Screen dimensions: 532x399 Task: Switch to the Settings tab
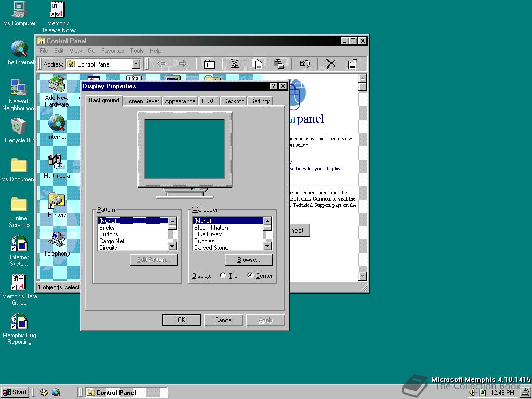(260, 101)
